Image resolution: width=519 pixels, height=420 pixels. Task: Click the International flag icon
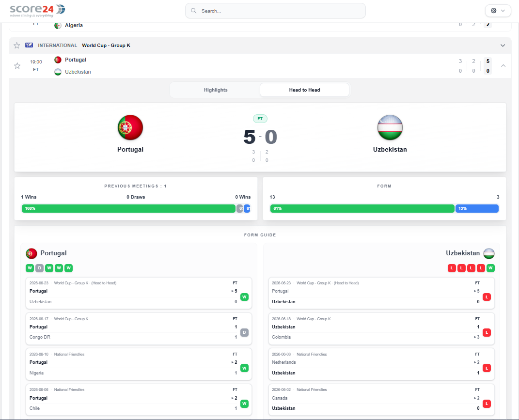click(x=29, y=45)
